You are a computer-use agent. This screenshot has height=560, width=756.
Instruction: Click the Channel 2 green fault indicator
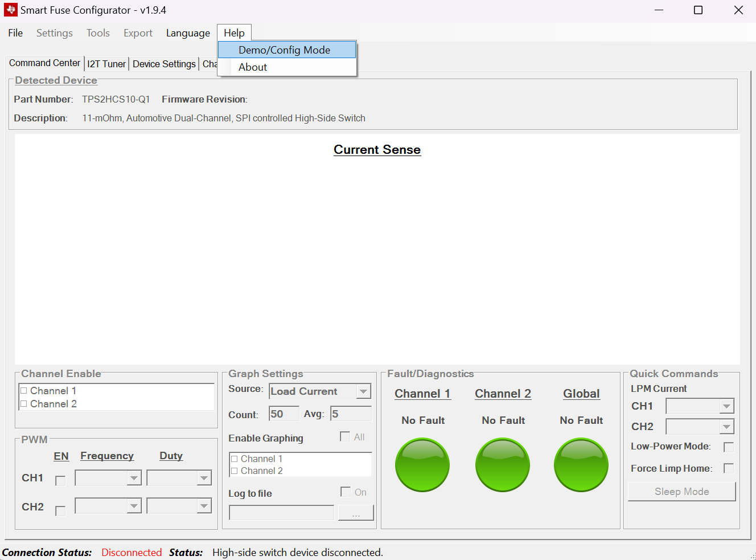[503, 464]
